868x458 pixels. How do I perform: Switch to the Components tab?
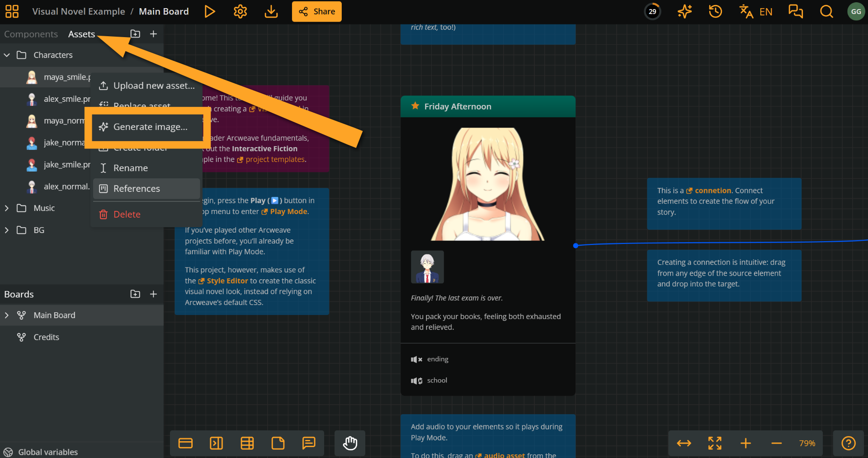[31, 34]
